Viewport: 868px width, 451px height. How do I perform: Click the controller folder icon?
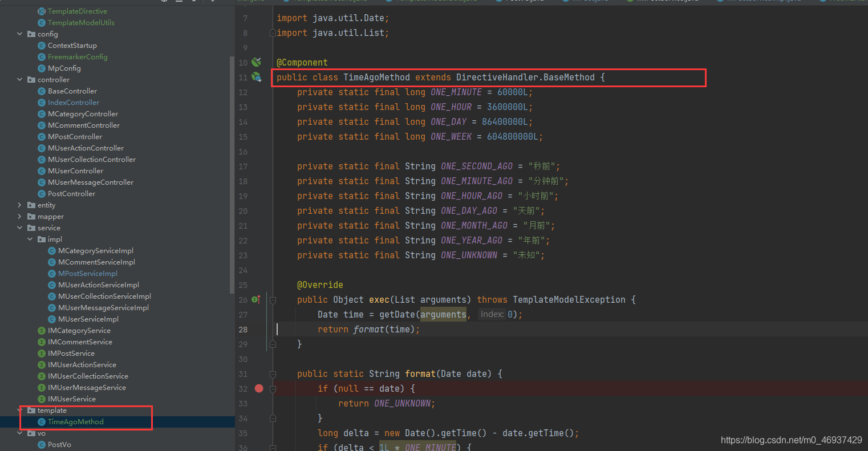coord(31,80)
